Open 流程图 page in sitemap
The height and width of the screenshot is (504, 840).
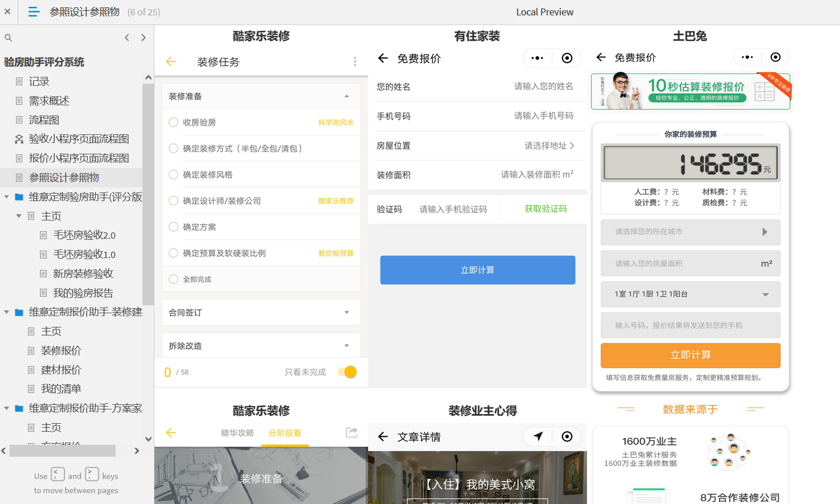pos(44,120)
